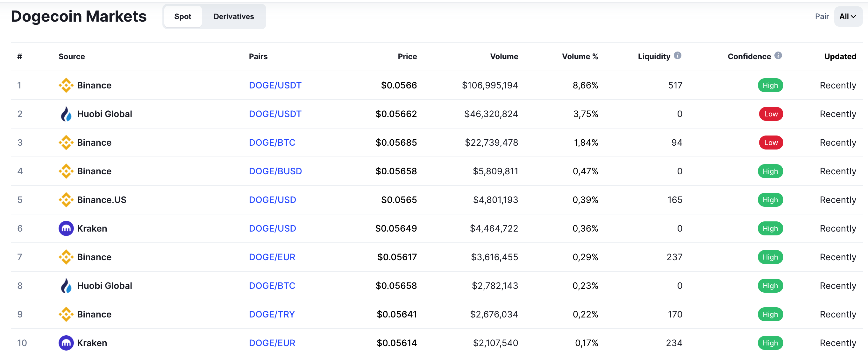The image size is (868, 355).
Task: Click Binance.US source name
Action: (102, 199)
